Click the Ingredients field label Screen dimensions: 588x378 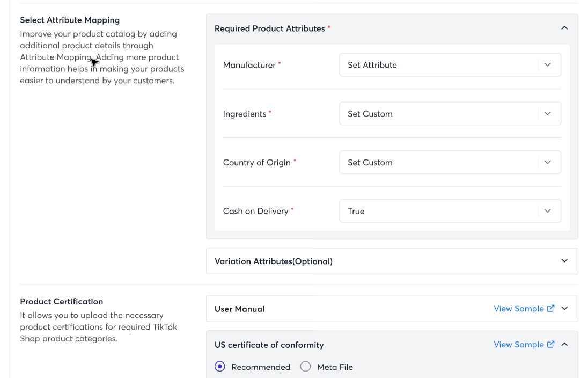point(245,114)
